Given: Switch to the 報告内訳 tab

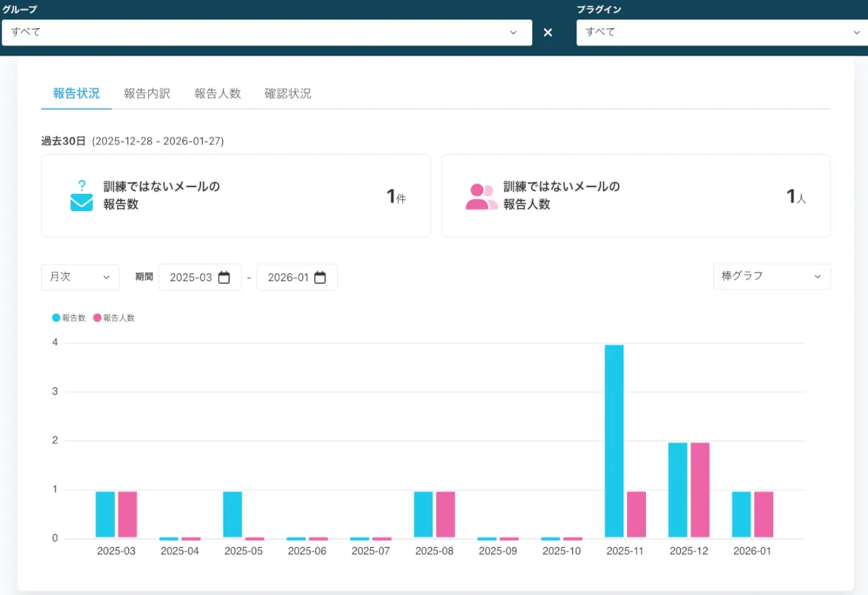Looking at the screenshot, I should tap(147, 94).
